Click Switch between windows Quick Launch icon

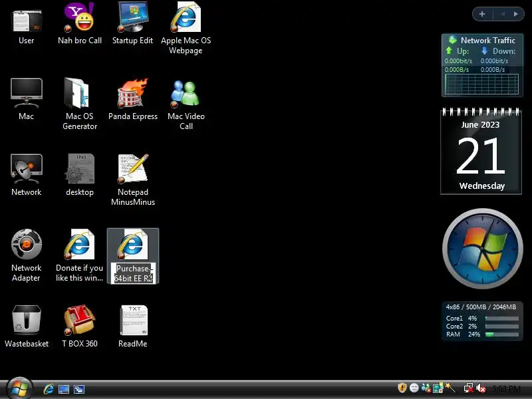click(x=79, y=389)
